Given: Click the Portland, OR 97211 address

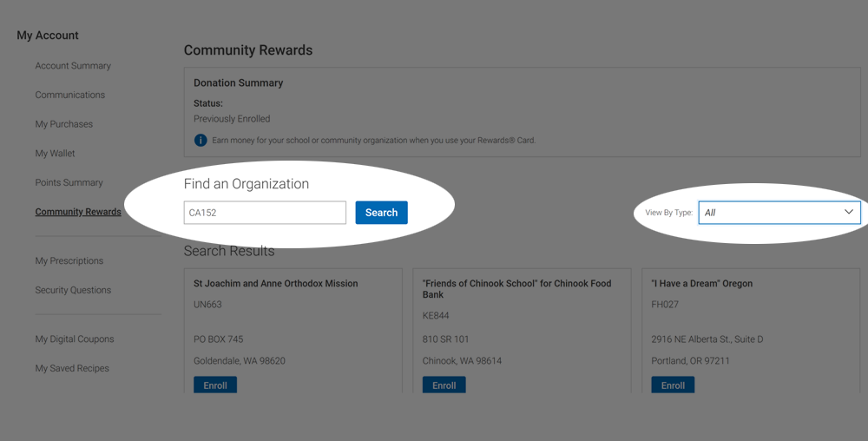Looking at the screenshot, I should (x=690, y=361).
